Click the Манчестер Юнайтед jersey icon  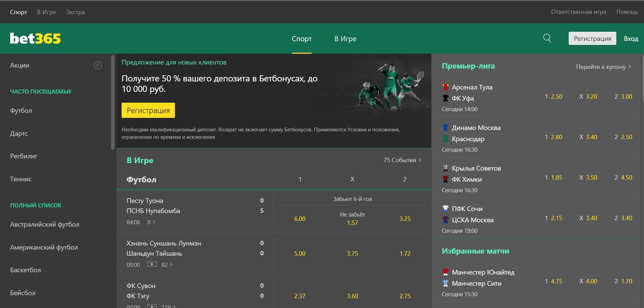pyautogui.click(x=445, y=272)
